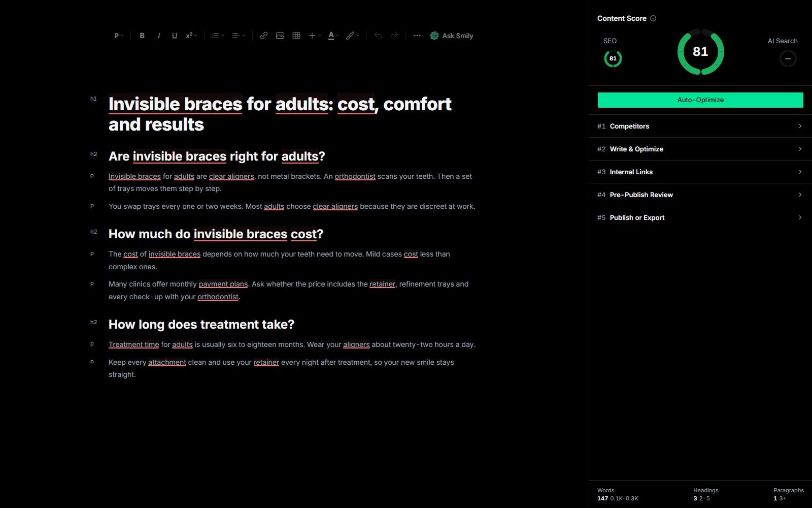This screenshot has width=812, height=508.
Task: Redo the last edit
Action: [394, 36]
